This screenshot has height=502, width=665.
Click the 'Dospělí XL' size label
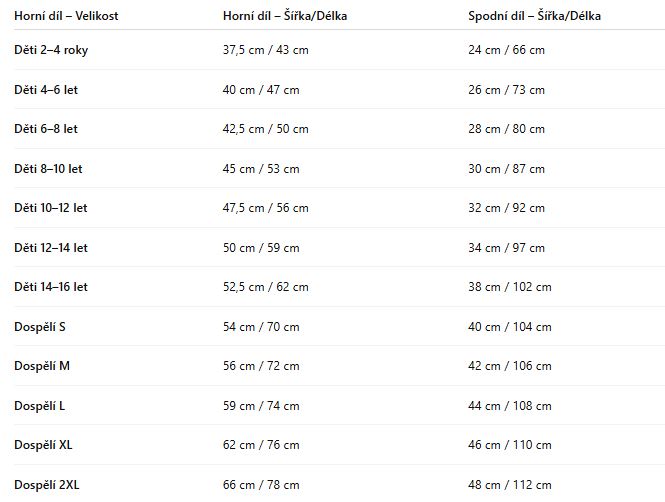[44, 444]
